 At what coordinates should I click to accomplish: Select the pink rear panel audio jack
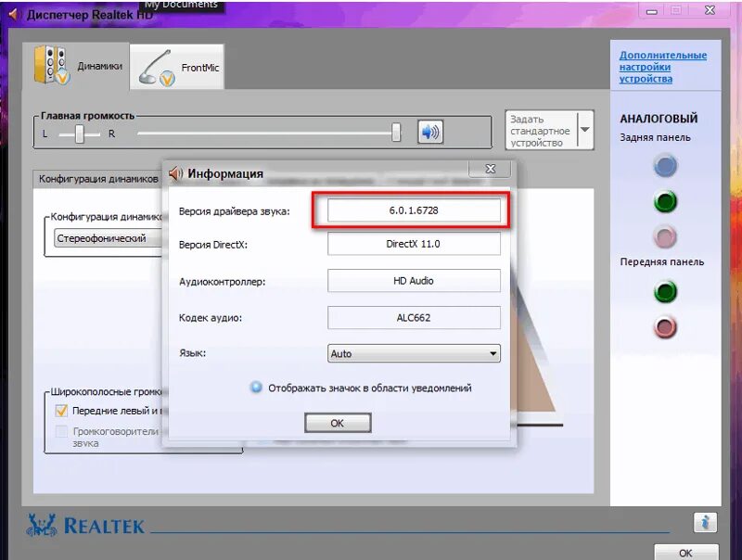(665, 236)
